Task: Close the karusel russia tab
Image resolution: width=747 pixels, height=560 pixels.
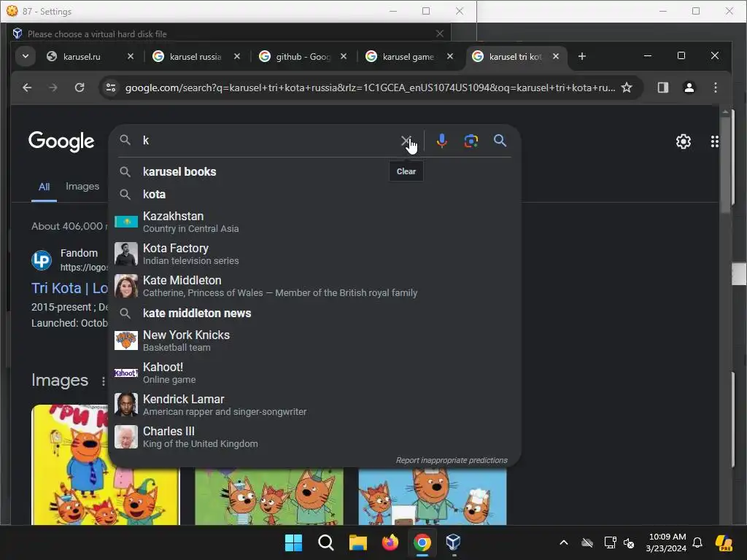Action: [x=237, y=56]
